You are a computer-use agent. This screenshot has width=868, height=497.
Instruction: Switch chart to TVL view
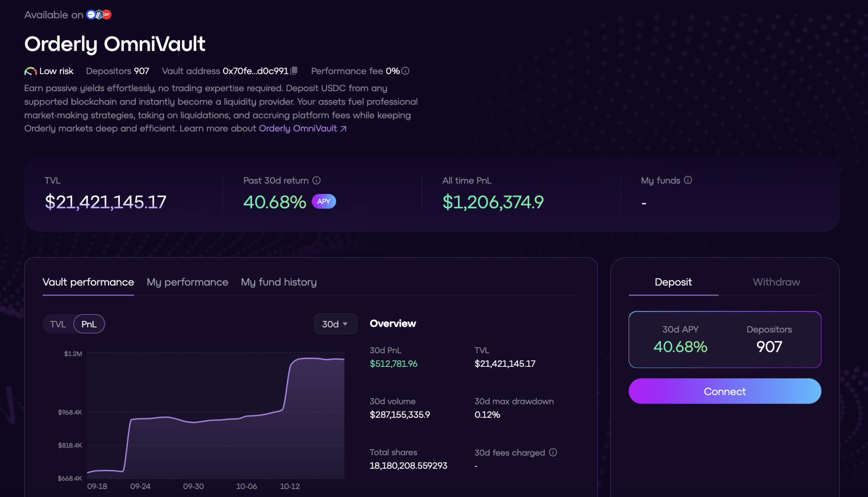(x=58, y=324)
